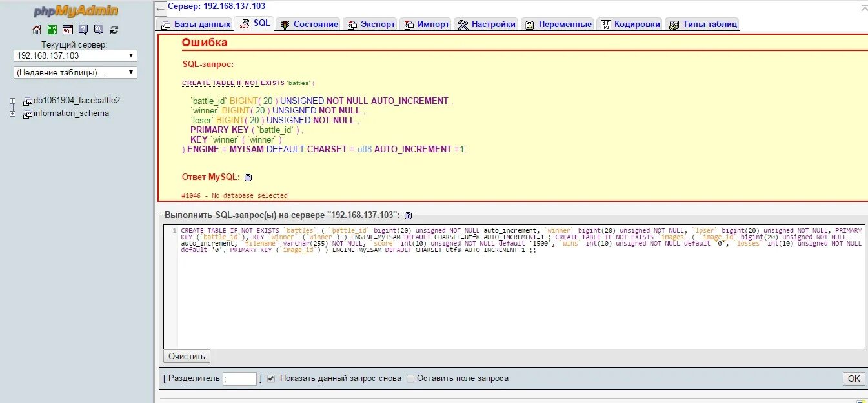Screen dimensions: 868x403
Task: Open help icon beside Выполнить SQL-запрос heading
Action: 408,215
